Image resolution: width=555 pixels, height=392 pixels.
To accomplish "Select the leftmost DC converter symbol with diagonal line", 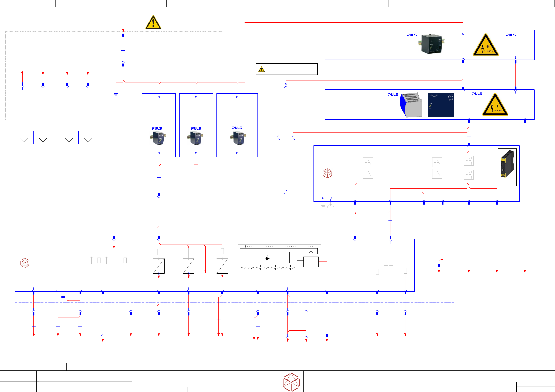I will pyautogui.click(x=159, y=266).
